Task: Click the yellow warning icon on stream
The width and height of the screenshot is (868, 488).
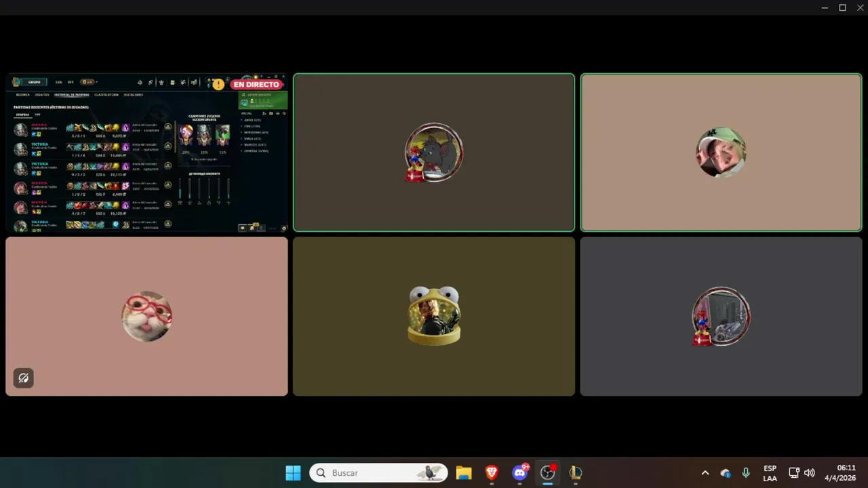Action: [218, 85]
